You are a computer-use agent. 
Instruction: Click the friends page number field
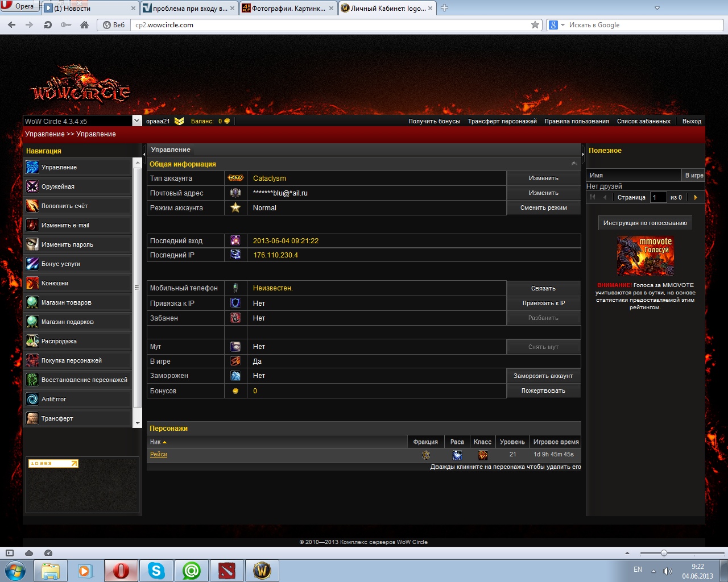tap(659, 197)
